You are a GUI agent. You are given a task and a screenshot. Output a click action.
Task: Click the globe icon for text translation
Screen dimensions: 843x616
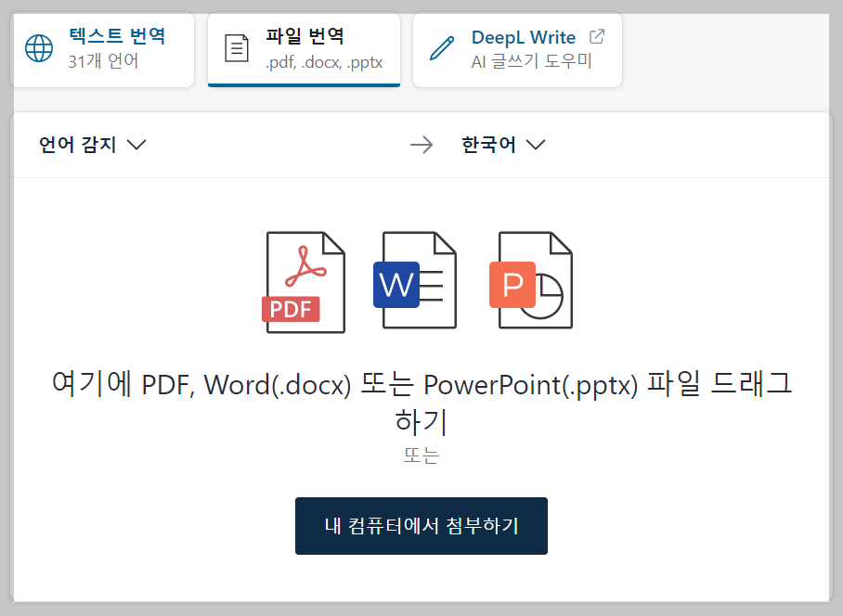[39, 48]
